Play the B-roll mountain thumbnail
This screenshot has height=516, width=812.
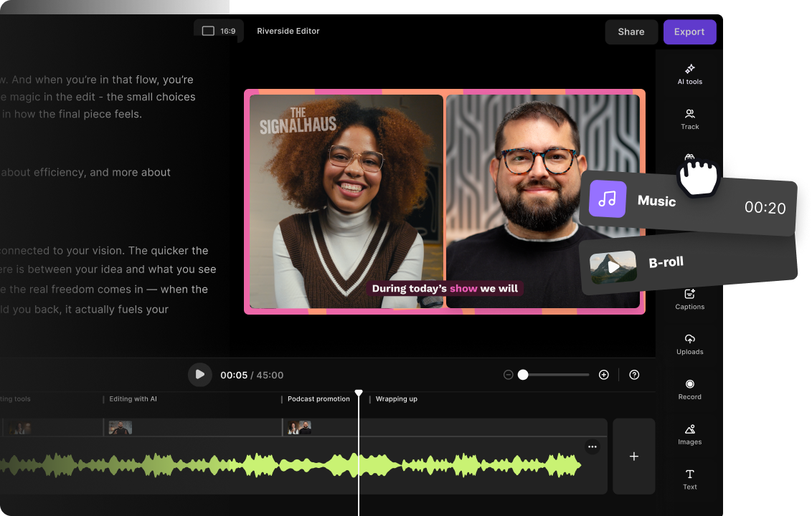(613, 267)
